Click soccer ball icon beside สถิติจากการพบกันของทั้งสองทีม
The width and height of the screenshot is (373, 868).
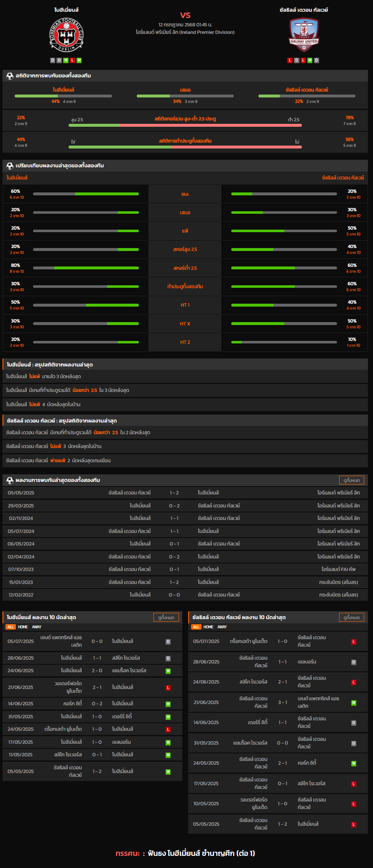tap(10, 76)
